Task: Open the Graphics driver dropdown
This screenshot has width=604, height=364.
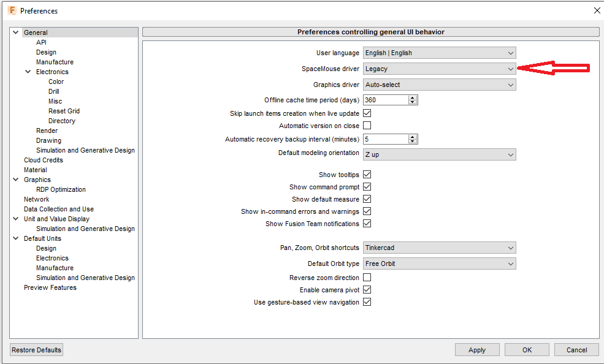Action: click(439, 85)
